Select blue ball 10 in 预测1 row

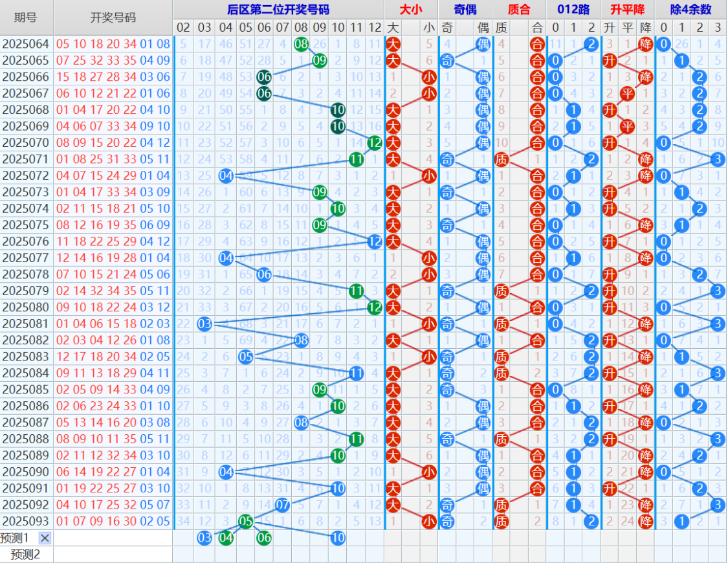338,538
